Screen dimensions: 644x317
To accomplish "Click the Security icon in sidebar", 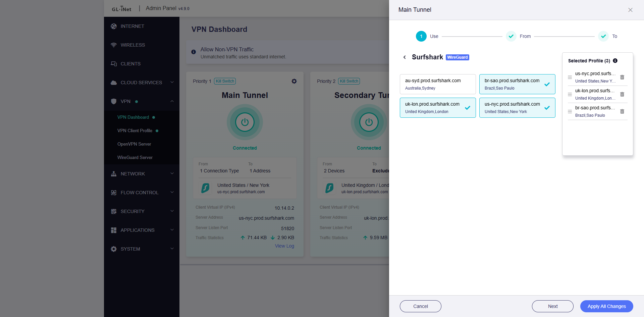I will (114, 211).
